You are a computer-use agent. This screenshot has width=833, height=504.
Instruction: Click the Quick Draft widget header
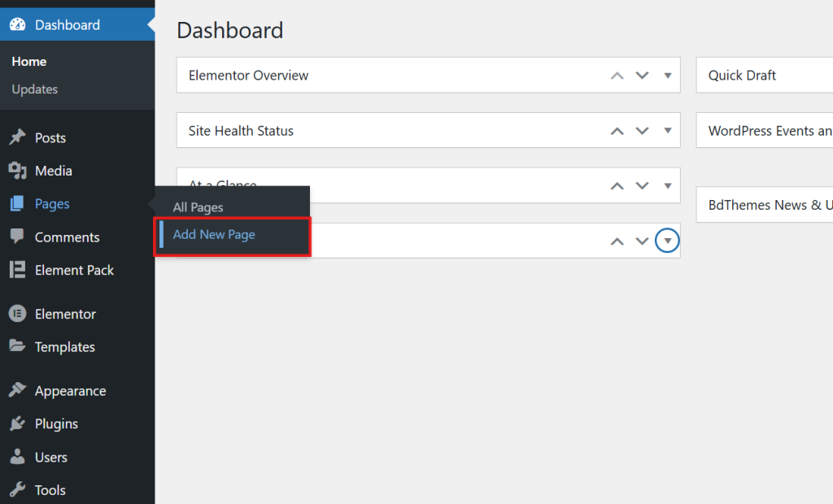(x=742, y=76)
